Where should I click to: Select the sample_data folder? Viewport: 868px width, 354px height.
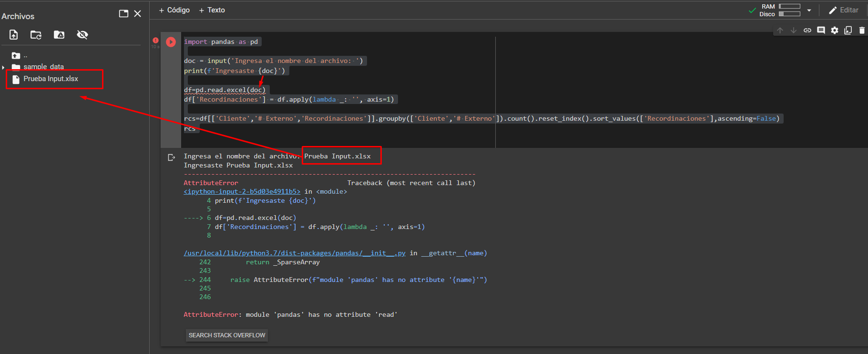pyautogui.click(x=43, y=67)
